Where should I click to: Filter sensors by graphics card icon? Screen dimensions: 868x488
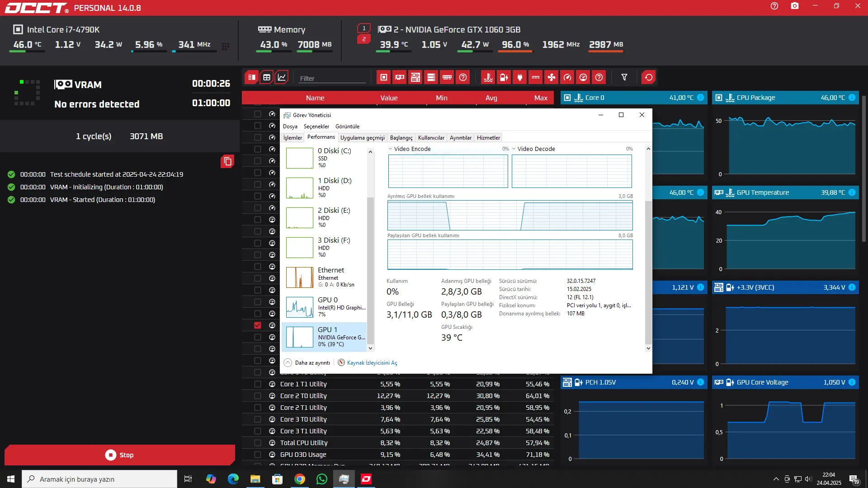click(400, 77)
